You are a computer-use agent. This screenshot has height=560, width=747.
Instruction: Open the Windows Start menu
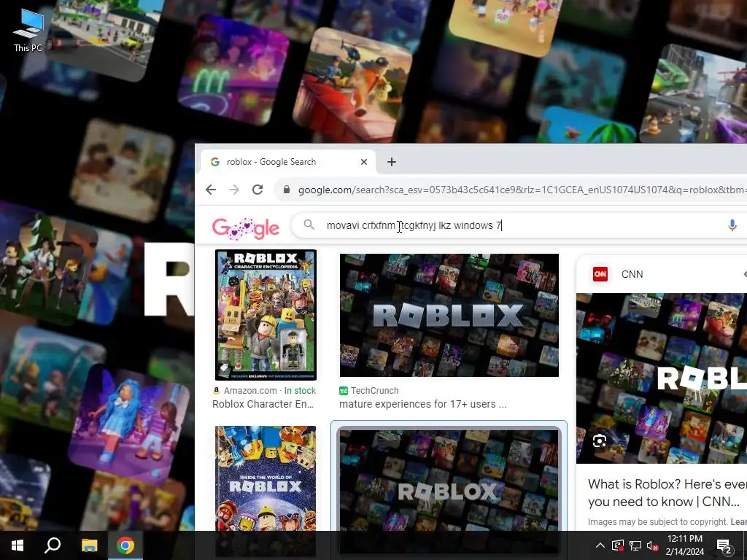click(x=18, y=545)
